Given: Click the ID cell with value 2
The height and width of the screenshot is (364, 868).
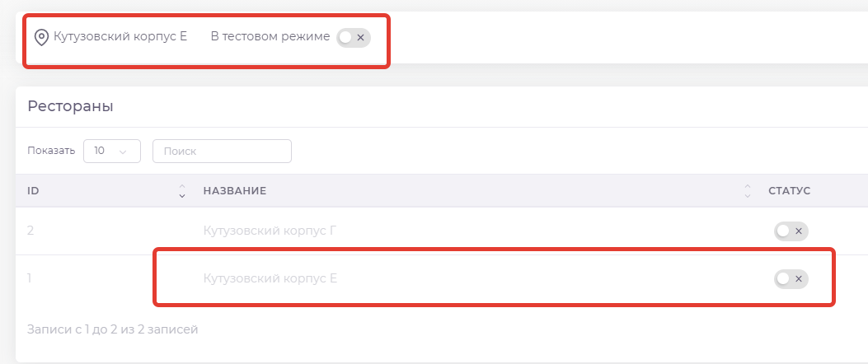Looking at the screenshot, I should tap(30, 231).
